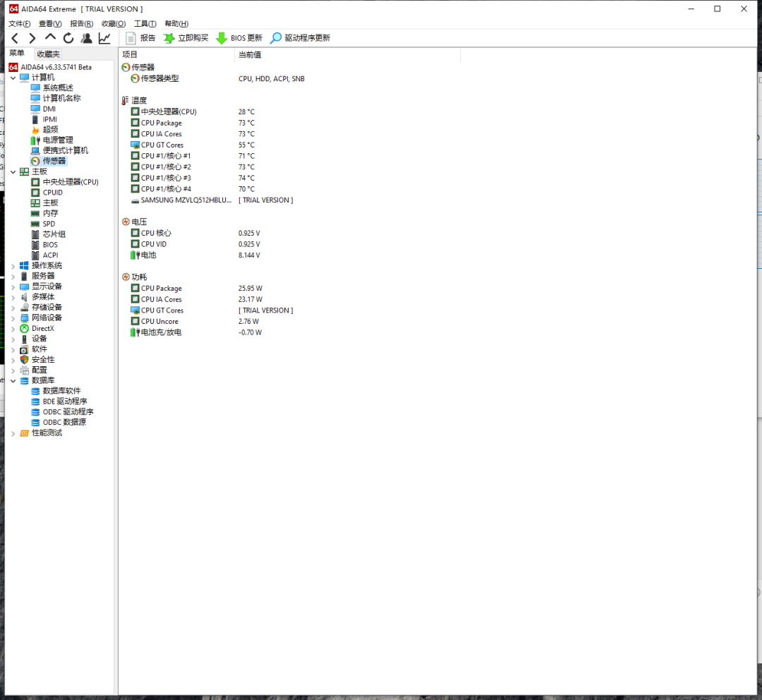Select 数据库软件 tree item
The width and height of the screenshot is (762, 700).
click(61, 392)
